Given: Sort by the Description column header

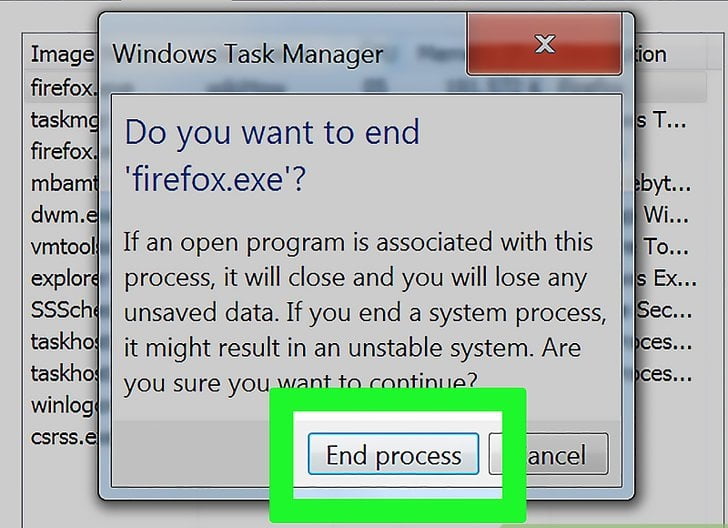Looking at the screenshot, I should pos(651,54).
